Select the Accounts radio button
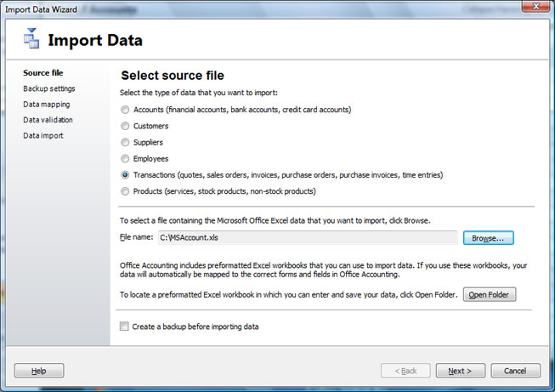The height and width of the screenshot is (392, 555). [x=125, y=110]
